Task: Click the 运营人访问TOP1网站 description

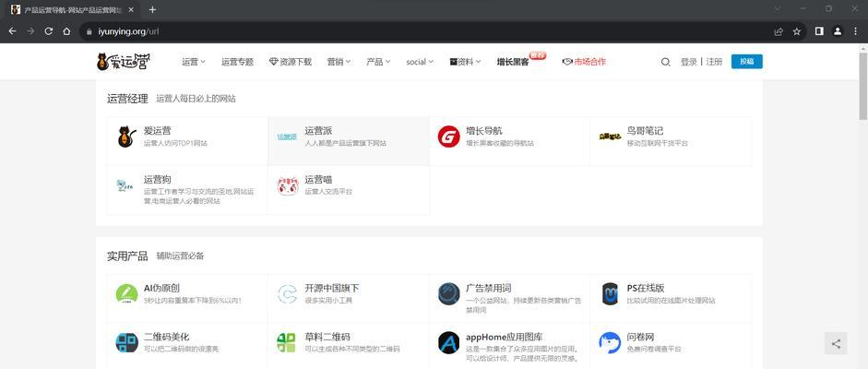Action: pos(175,143)
